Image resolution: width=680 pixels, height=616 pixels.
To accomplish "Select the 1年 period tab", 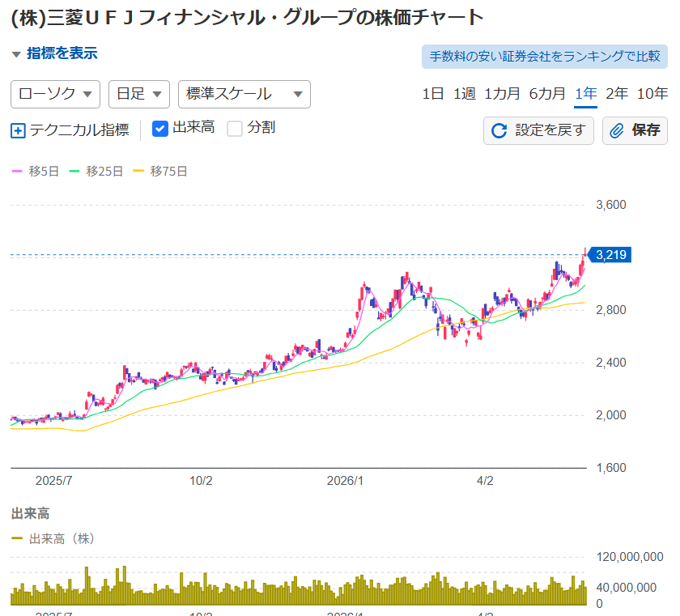I will 585,94.
